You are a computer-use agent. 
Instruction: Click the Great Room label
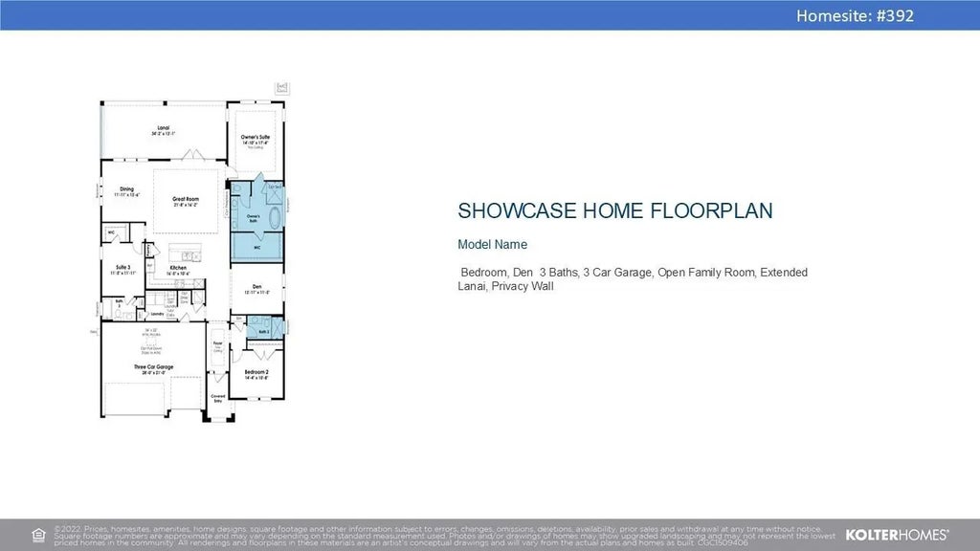point(185,201)
